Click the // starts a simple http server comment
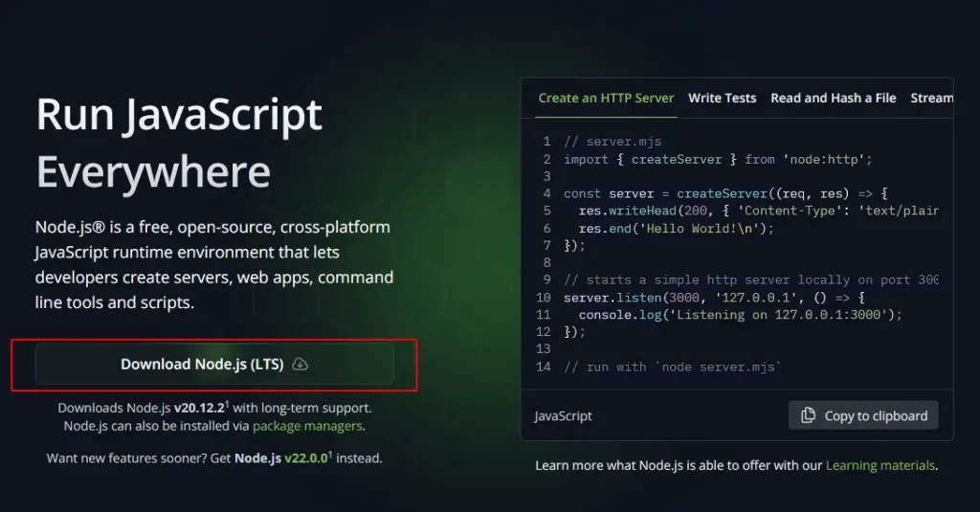Viewport: 980px width, 512px height. pos(750,280)
